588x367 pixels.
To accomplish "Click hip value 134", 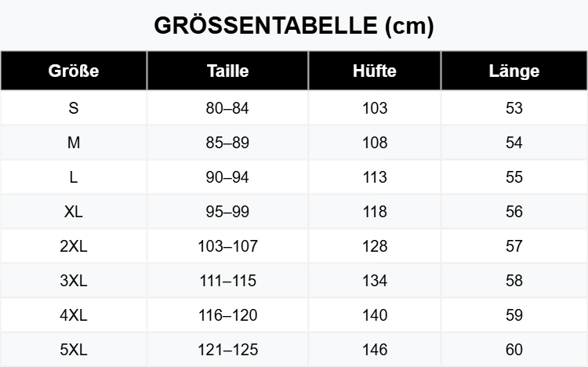I will tap(375, 281).
